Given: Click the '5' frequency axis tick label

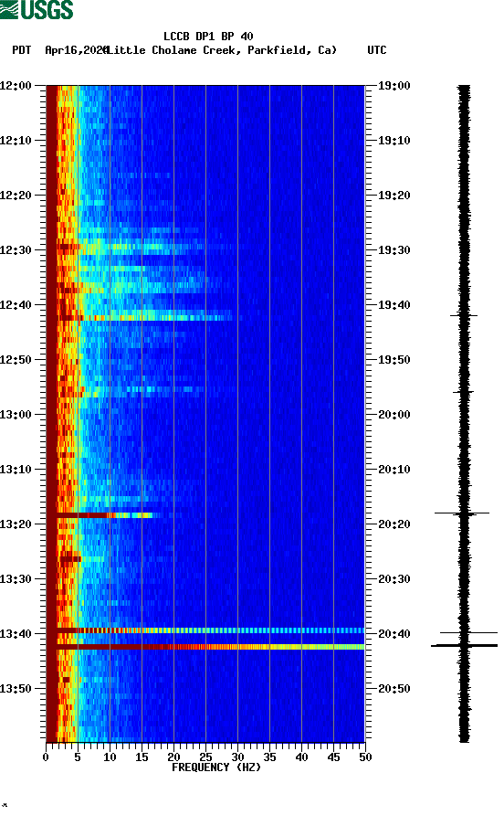Looking at the screenshot, I should [78, 757].
